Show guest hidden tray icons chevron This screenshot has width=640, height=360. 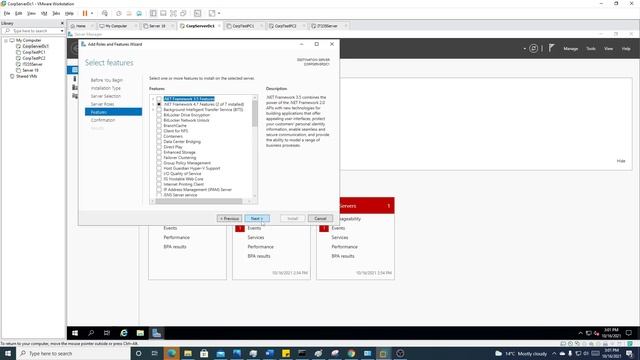click(580, 333)
